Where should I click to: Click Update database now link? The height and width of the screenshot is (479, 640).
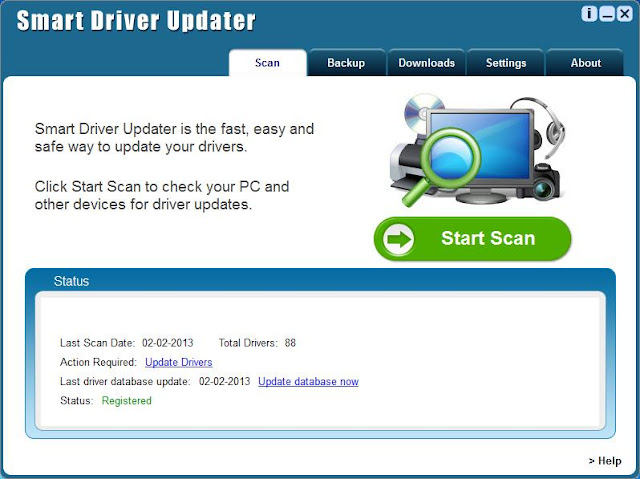pos(309,381)
